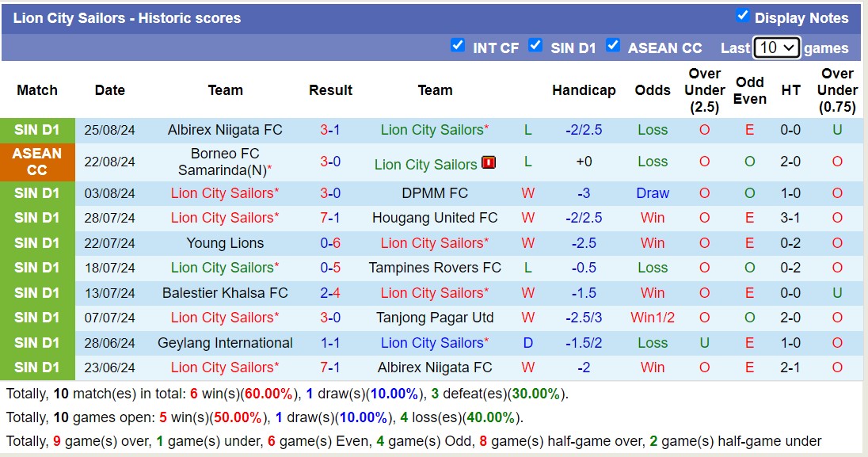Click the Draw odds on the DPMM FC row
Viewport: 868px width, 457px height.
(652, 192)
